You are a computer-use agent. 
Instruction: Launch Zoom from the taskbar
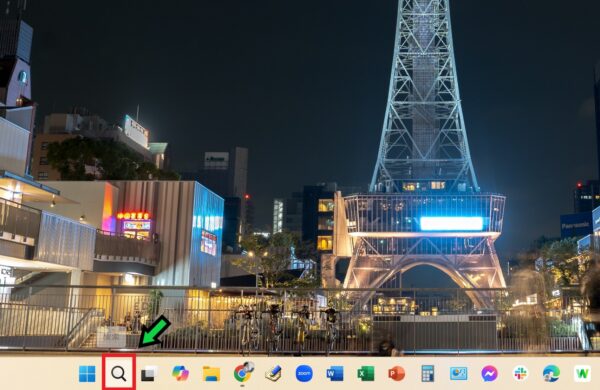tap(304, 373)
